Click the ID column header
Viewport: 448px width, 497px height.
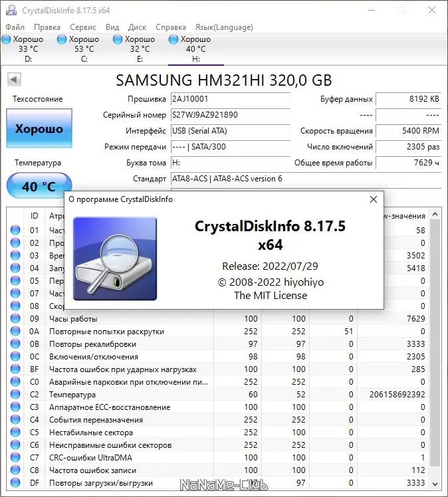pyautogui.click(x=35, y=216)
